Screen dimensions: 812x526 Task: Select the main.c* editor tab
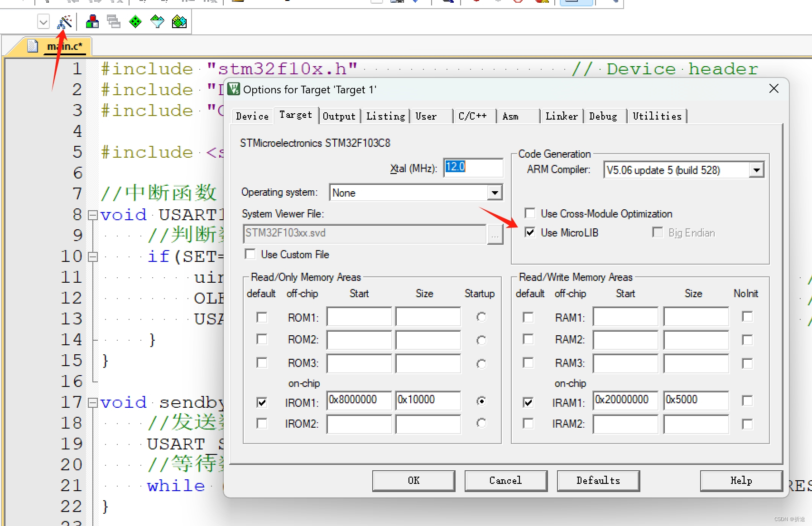point(64,46)
